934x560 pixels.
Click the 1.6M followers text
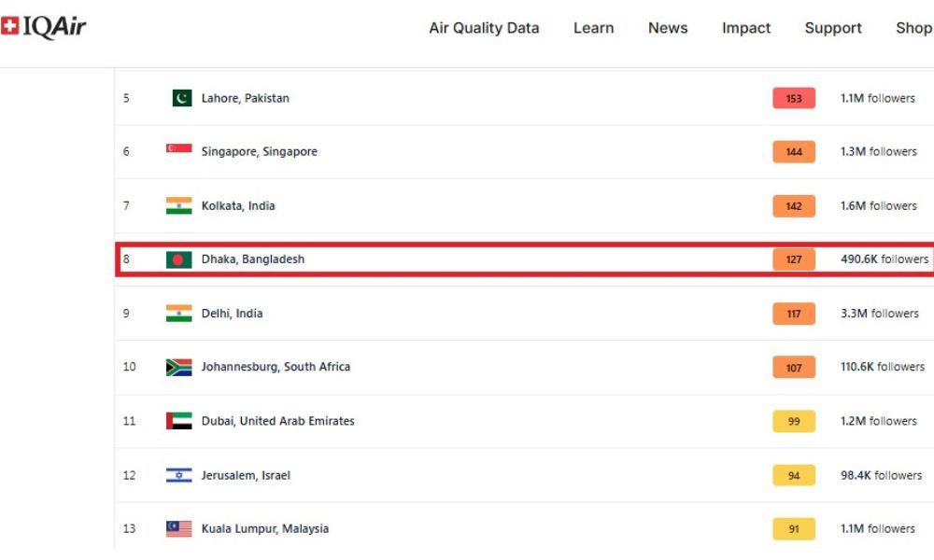pyautogui.click(x=879, y=206)
